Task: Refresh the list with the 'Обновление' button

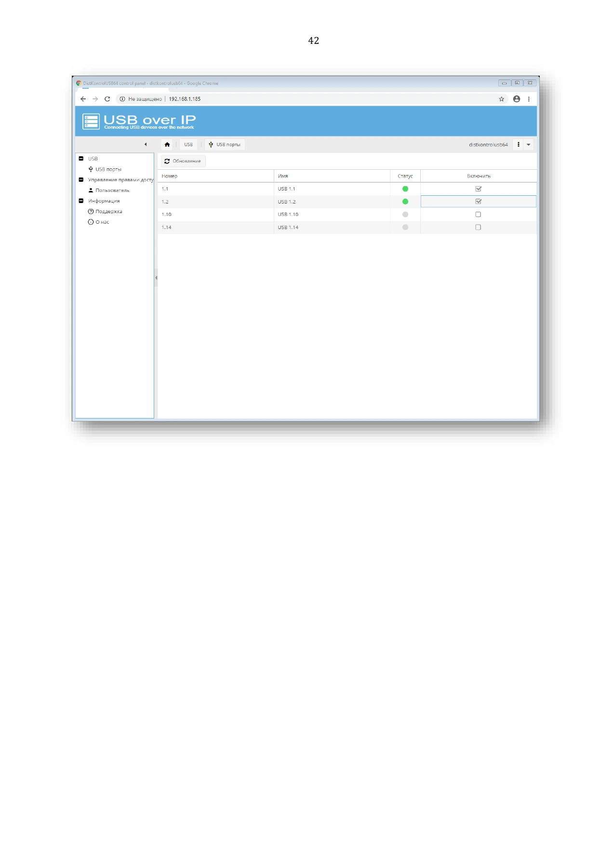Action: pyautogui.click(x=183, y=161)
